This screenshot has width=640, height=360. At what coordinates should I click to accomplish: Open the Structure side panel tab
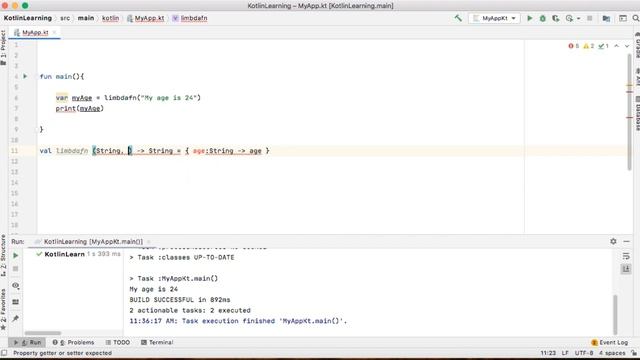point(3,256)
